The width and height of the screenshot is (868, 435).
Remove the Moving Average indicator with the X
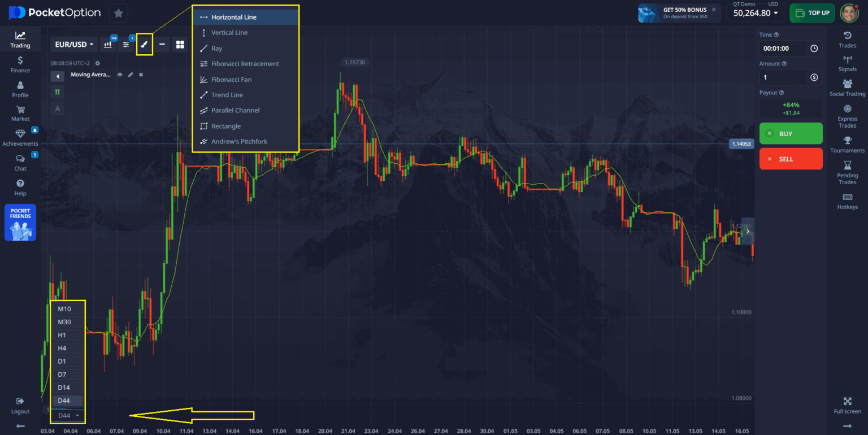(x=141, y=74)
